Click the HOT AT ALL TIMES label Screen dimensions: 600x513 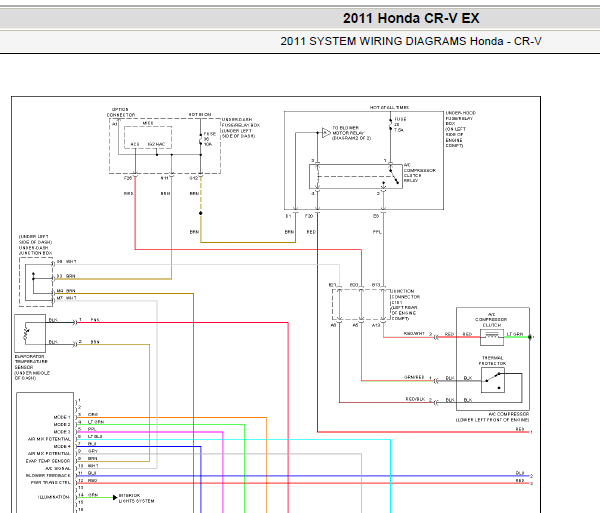pos(389,107)
